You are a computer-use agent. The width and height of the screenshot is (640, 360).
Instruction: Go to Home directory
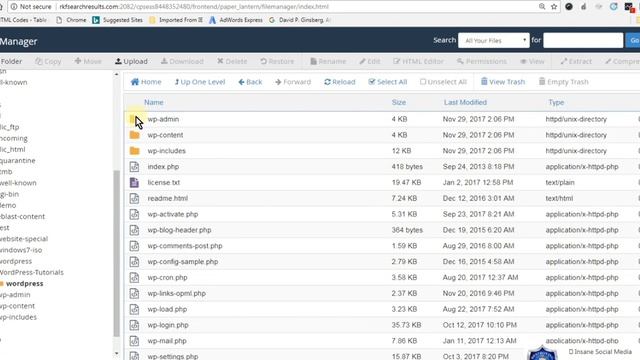[146, 82]
